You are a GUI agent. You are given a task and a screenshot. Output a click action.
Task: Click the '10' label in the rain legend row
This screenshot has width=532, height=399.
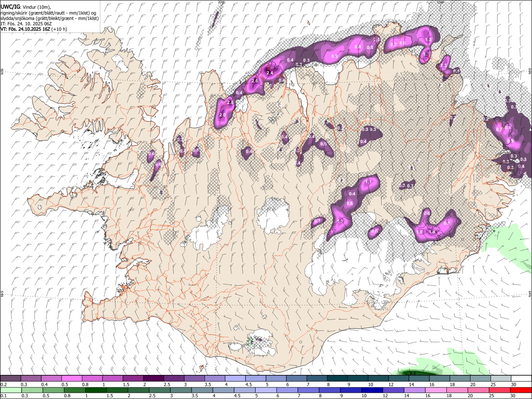[x=364, y=396]
